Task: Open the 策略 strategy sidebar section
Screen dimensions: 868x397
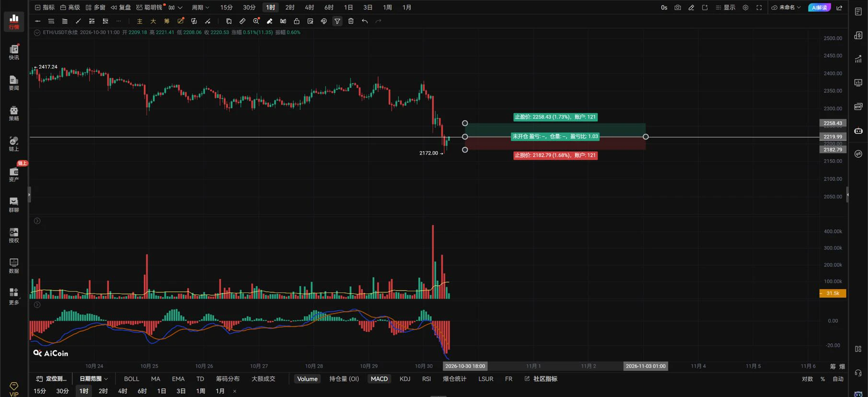Action: 14,113
